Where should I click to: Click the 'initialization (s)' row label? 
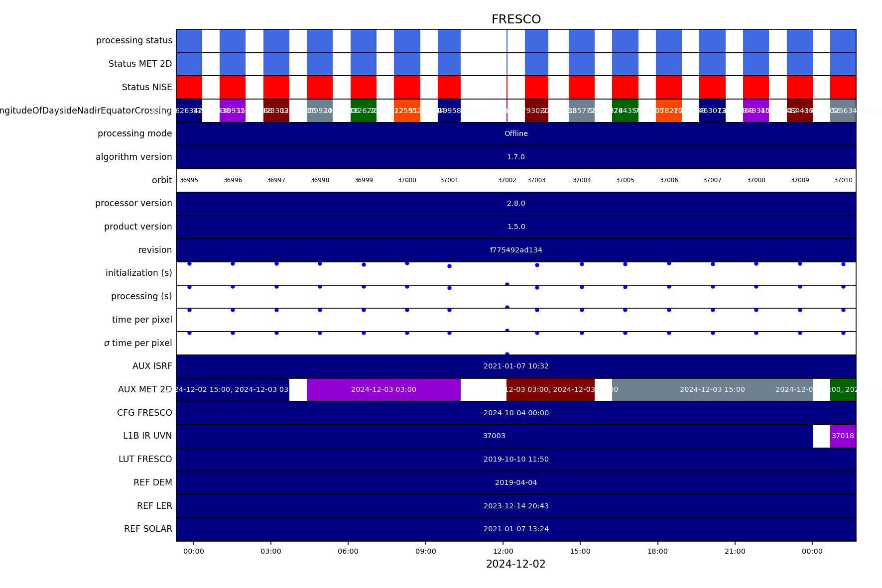(x=138, y=273)
